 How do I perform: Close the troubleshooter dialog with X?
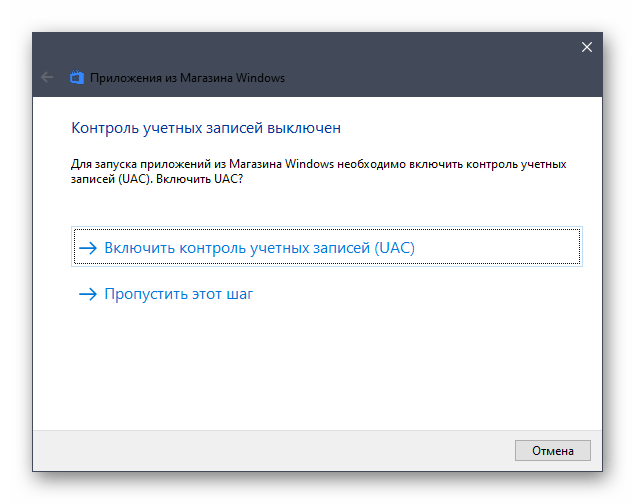click(x=587, y=47)
